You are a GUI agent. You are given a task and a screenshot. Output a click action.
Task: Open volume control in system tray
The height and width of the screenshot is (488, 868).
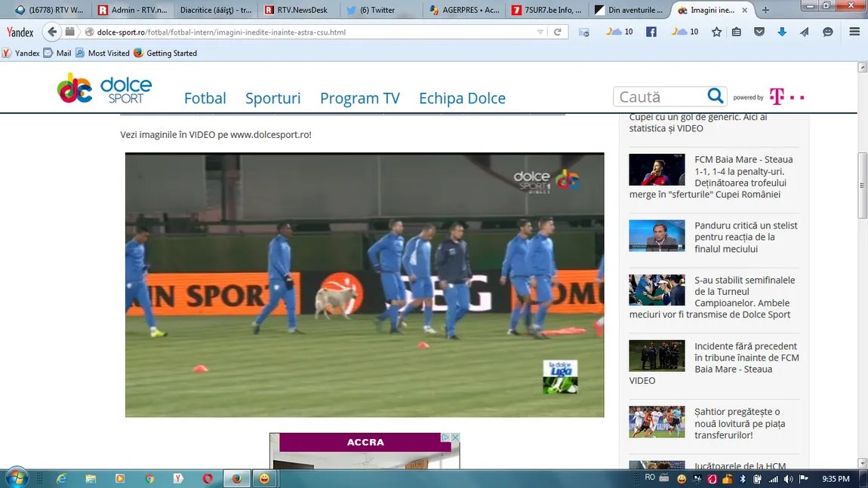[x=788, y=479]
